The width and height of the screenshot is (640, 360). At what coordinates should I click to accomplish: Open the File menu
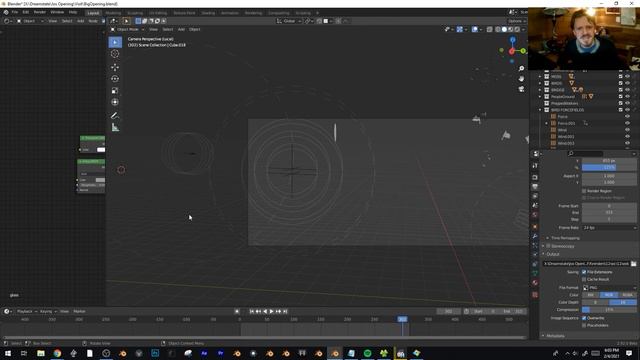[15, 12]
